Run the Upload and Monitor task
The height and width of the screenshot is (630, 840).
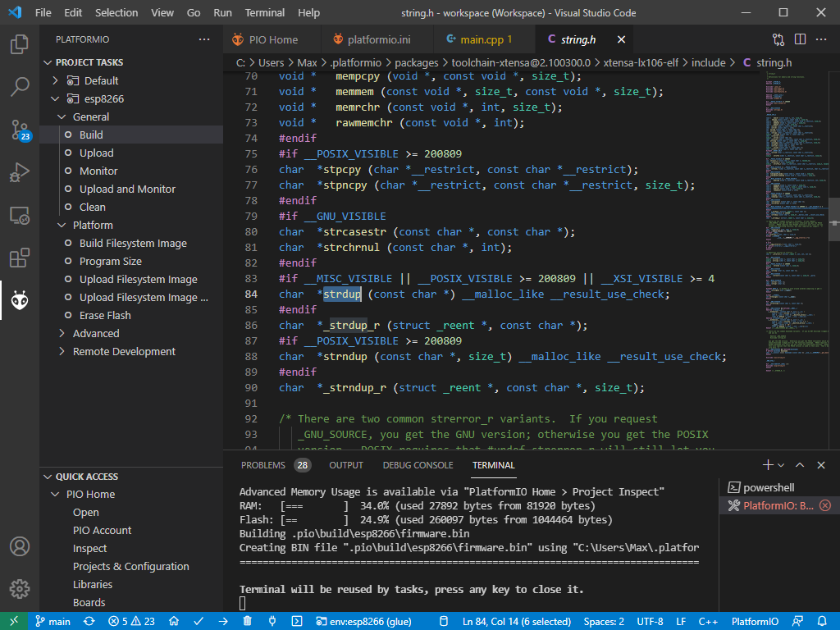[x=127, y=189]
